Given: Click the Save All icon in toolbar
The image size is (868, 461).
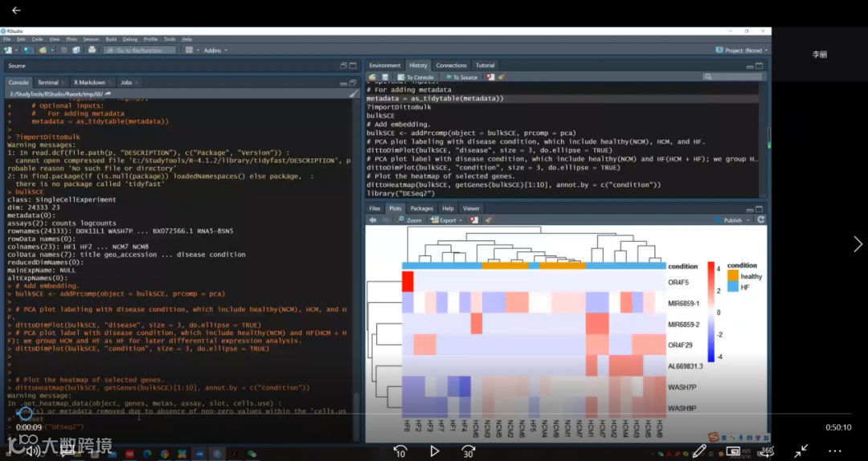Looking at the screenshot, I should tap(76, 50).
